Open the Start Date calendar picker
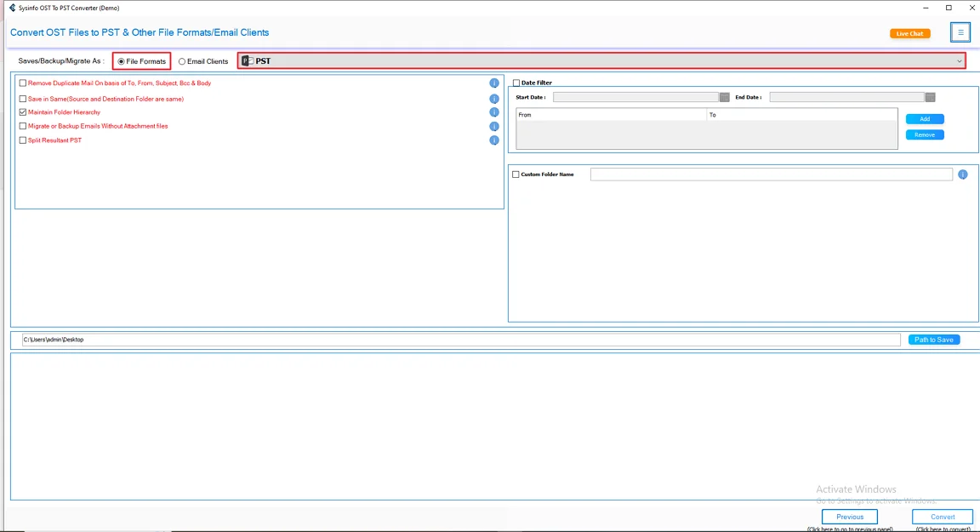Image resolution: width=980 pixels, height=532 pixels. tap(723, 97)
